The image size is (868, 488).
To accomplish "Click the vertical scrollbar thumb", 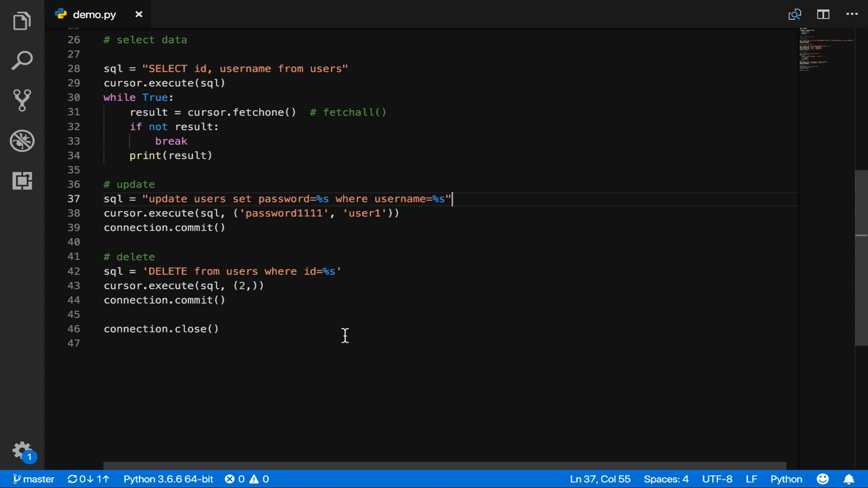I will click(x=861, y=258).
